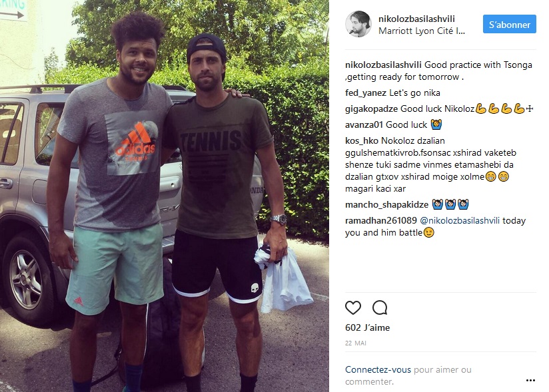
Task: Open nikolozbasilashvili username in header
Action: pyautogui.click(x=416, y=19)
